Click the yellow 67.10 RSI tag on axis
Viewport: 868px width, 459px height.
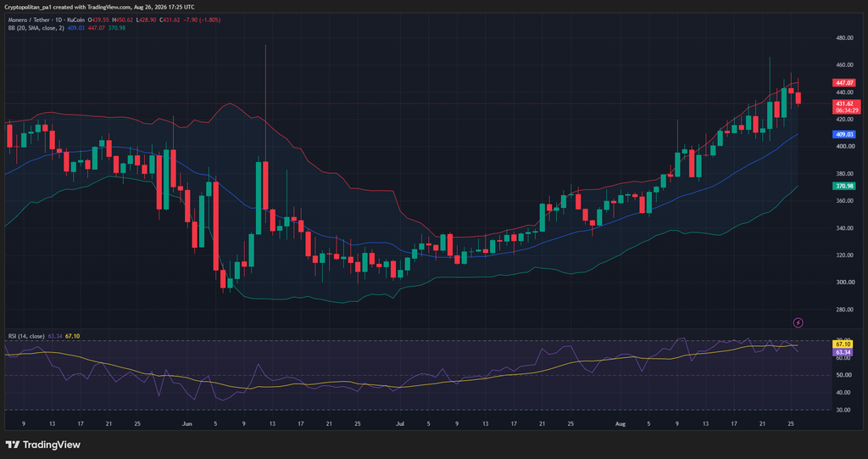[x=843, y=344]
